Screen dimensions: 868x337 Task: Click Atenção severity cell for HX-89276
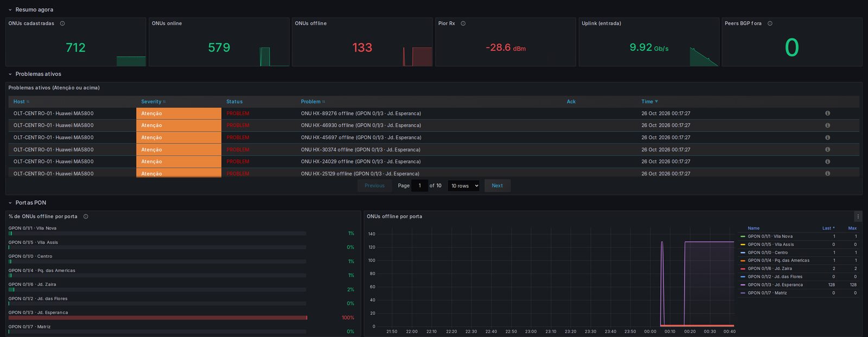coord(178,113)
